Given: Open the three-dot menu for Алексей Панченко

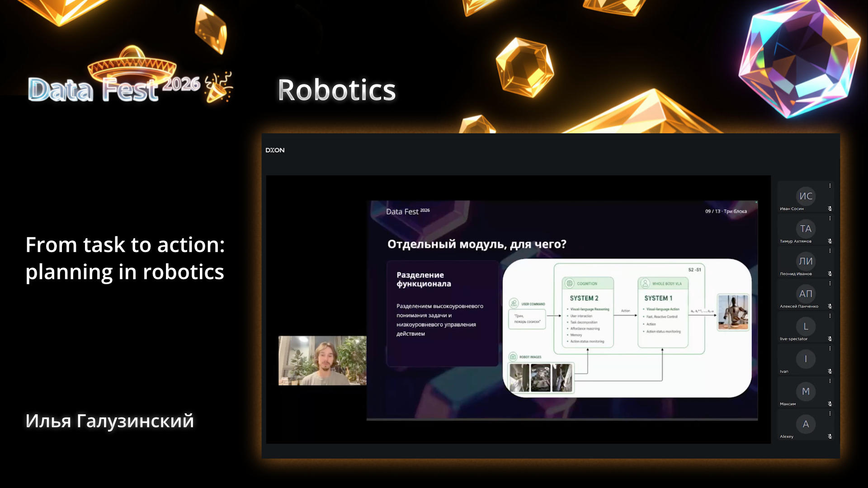Looking at the screenshot, I should point(830,283).
